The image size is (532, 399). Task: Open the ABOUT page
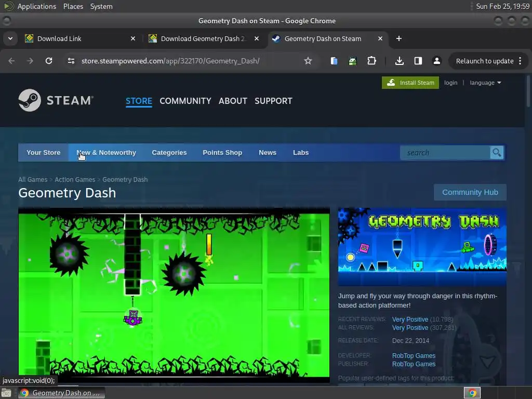point(233,101)
